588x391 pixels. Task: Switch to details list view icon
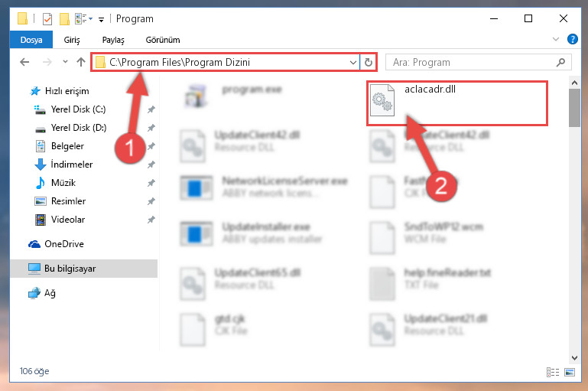pyautogui.click(x=552, y=372)
